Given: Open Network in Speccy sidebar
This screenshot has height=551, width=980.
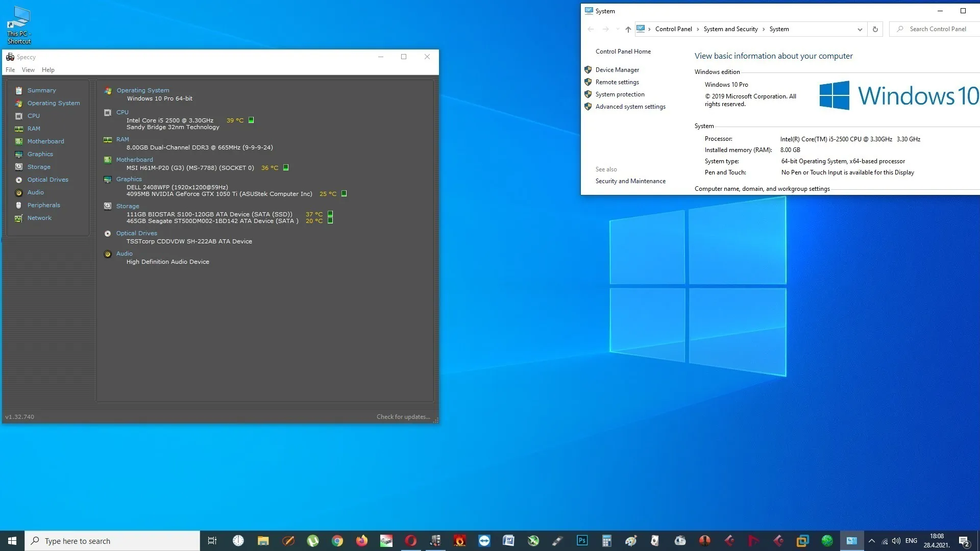Looking at the screenshot, I should point(39,218).
